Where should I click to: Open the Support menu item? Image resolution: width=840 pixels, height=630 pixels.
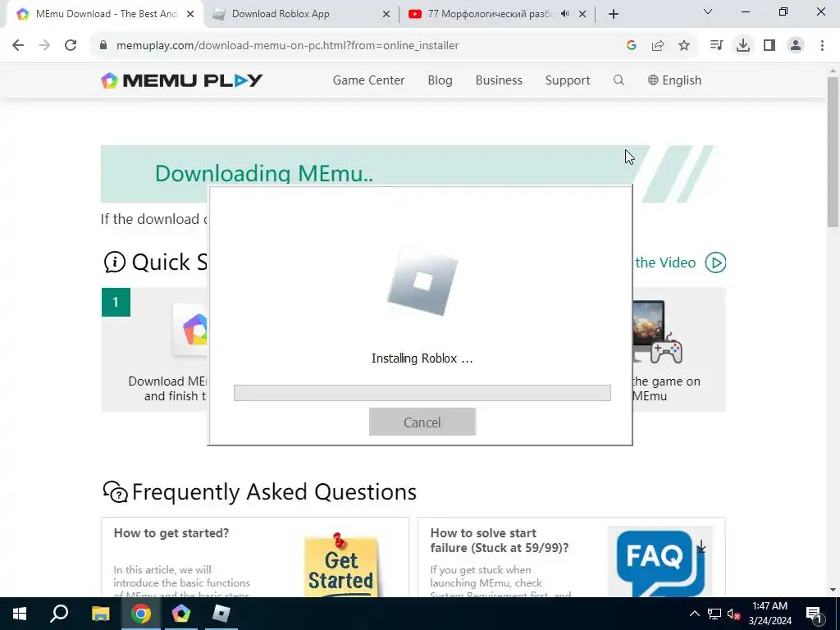(568, 80)
